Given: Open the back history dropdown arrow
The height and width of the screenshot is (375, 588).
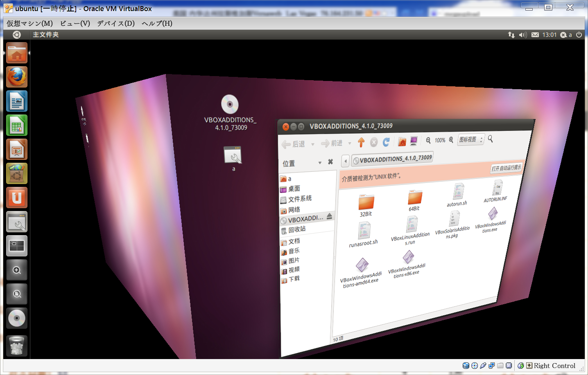Looking at the screenshot, I should coord(313,144).
